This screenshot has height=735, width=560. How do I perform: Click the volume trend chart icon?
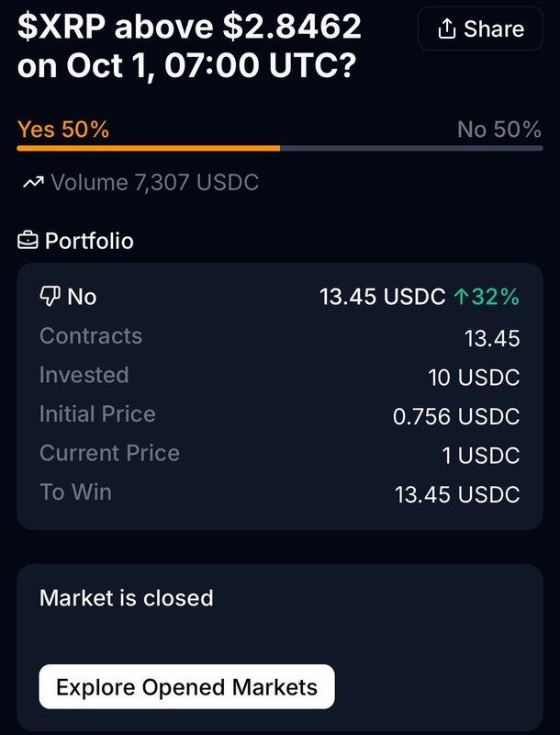click(33, 183)
